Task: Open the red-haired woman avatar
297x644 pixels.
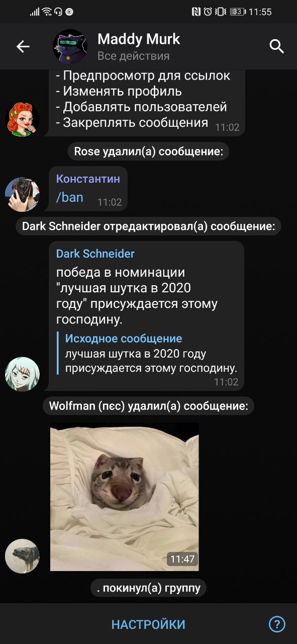Action: 22,119
